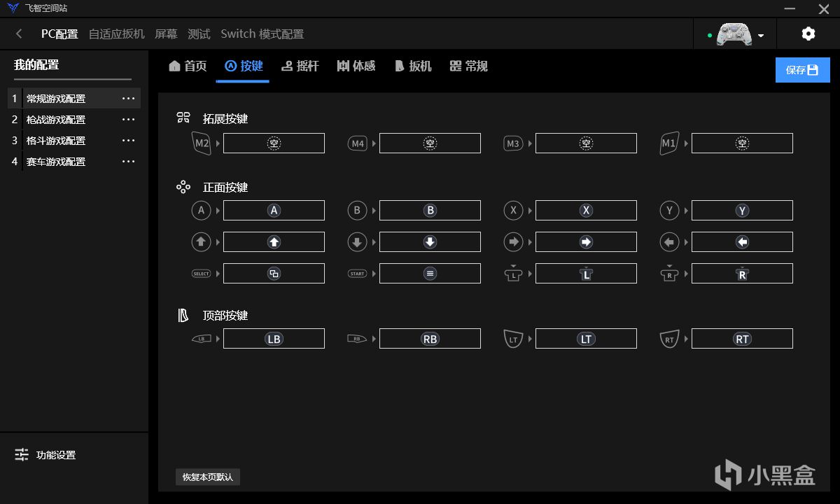Click the B button mapping field
This screenshot has height=504, width=840.
[430, 210]
